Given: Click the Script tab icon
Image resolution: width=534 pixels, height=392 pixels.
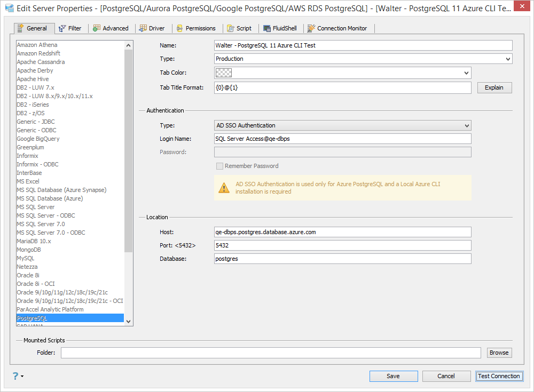Looking at the screenshot, I should (231, 28).
